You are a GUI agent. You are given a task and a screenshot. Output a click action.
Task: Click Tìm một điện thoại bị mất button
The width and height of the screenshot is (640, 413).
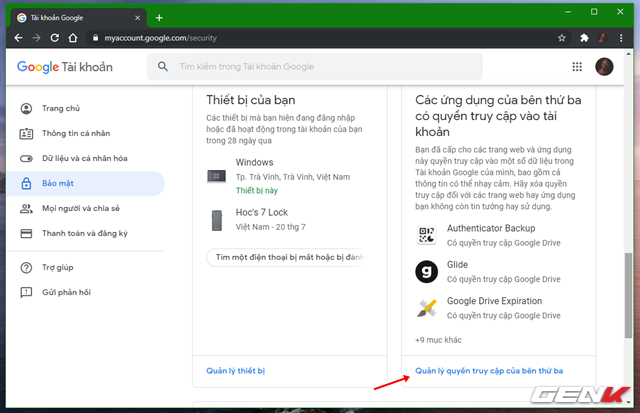pyautogui.click(x=287, y=257)
